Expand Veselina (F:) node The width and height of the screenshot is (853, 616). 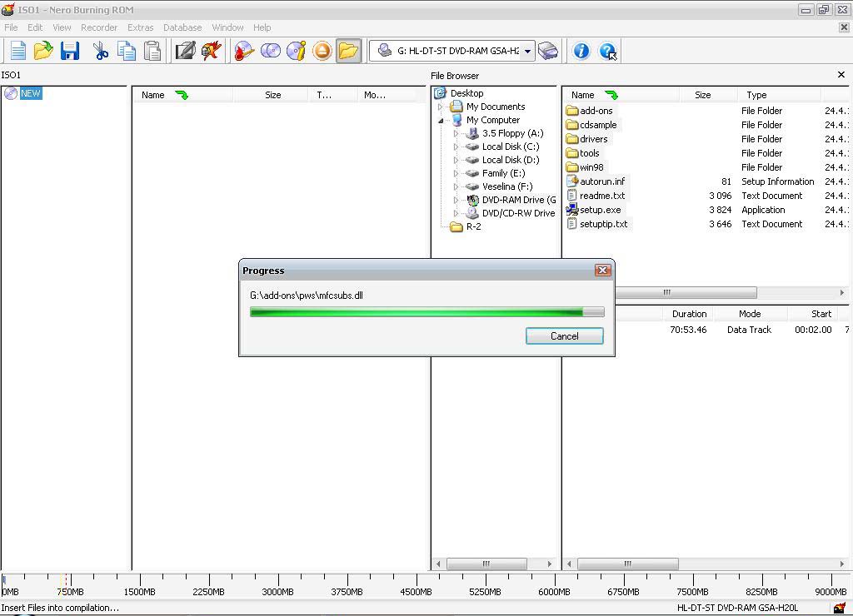[x=456, y=186]
